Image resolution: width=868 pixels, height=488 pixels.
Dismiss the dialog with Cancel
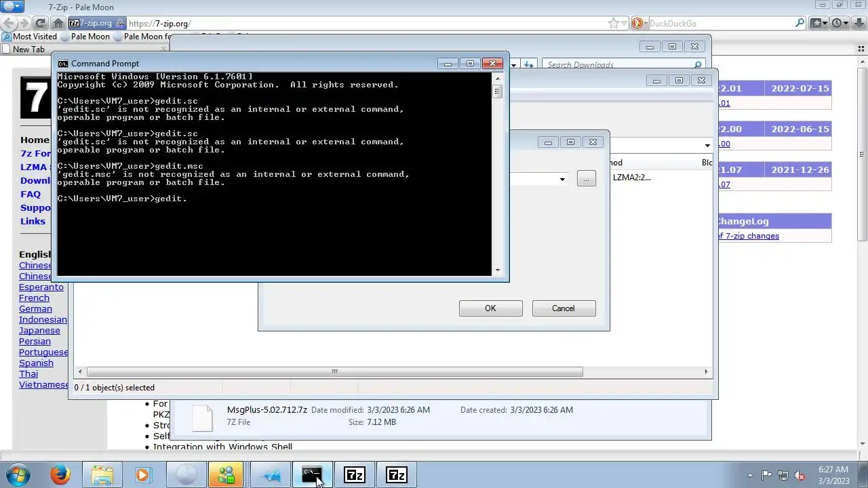[x=563, y=308]
